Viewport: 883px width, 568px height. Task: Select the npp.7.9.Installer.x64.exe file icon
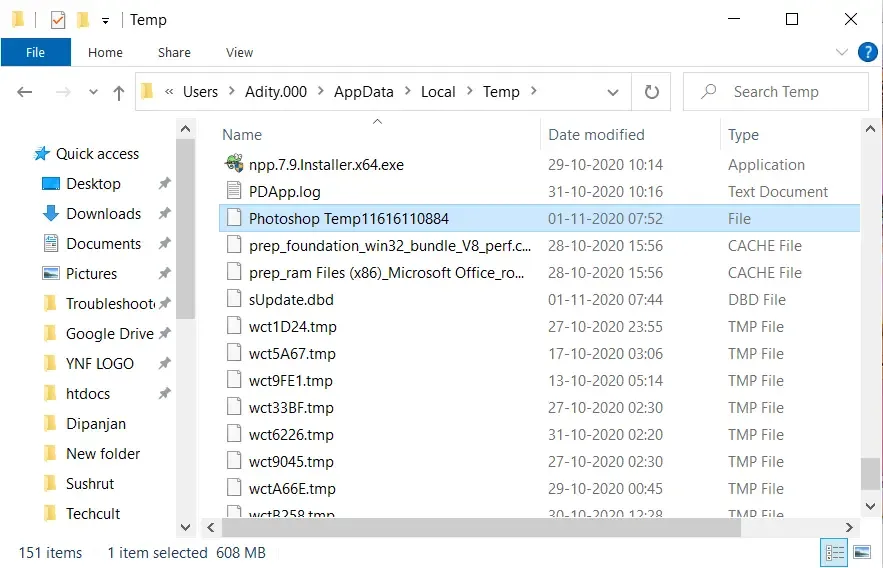[234, 164]
